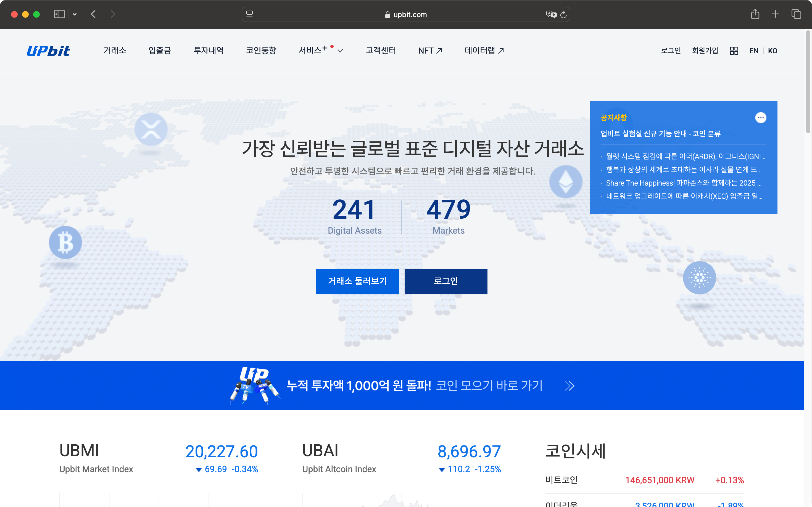Click Bitcoin price 146,651,000 KRW
Screen dimensions: 812x507
coord(660,480)
